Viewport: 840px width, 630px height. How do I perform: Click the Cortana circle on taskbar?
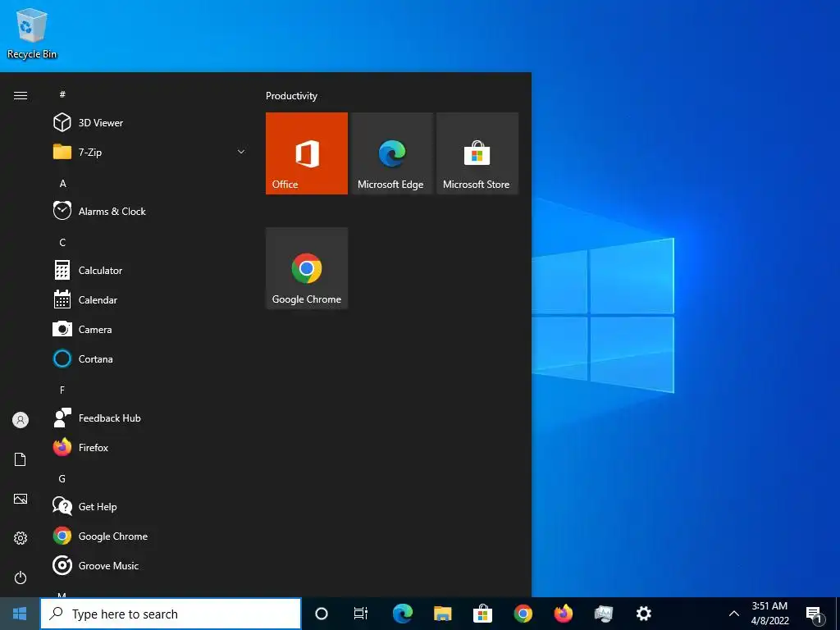pos(321,614)
